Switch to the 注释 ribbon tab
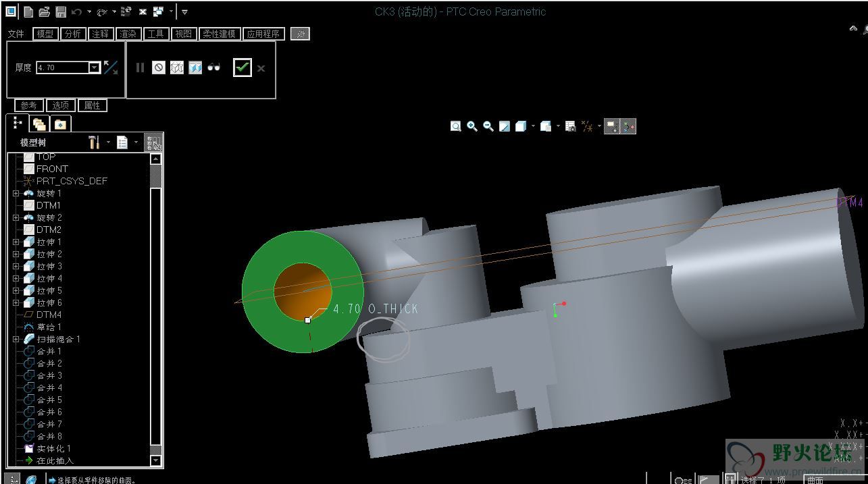The image size is (868, 484). coord(100,34)
